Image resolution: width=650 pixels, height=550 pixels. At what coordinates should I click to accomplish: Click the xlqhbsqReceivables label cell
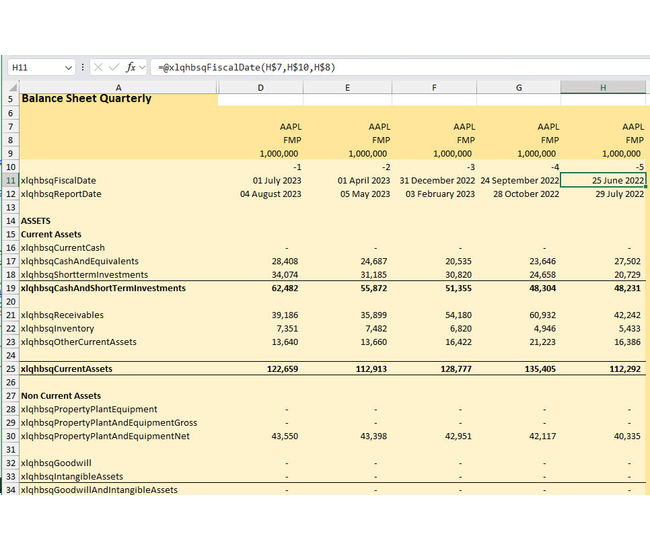(119, 315)
